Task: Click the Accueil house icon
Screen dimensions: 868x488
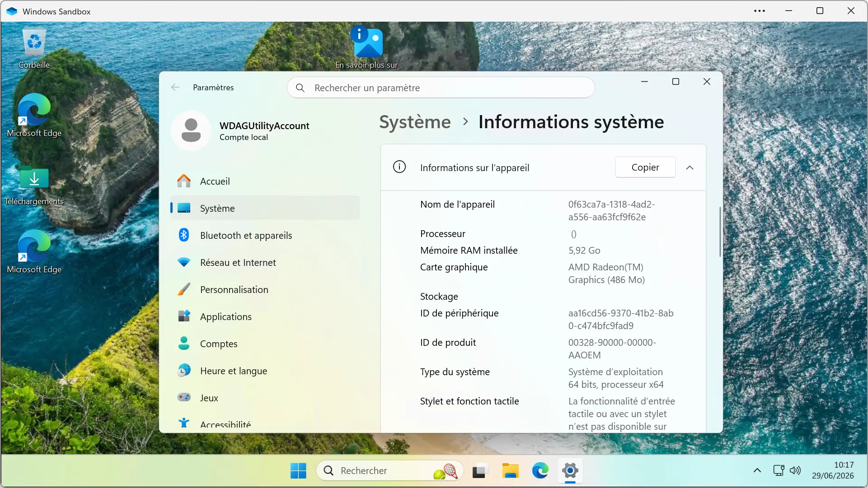Action: (184, 181)
